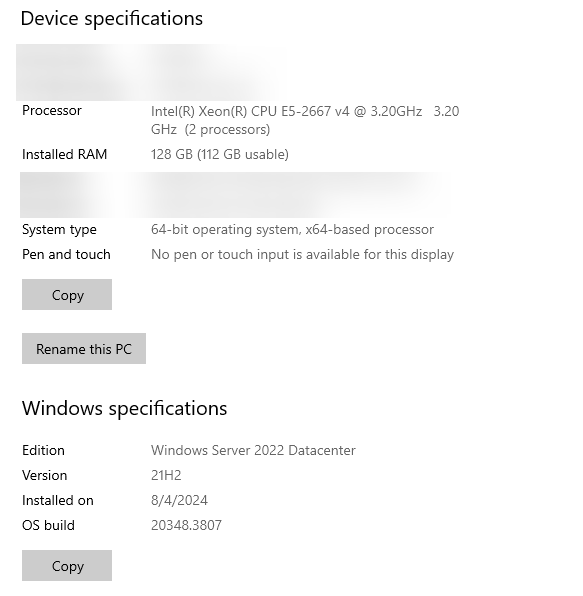This screenshot has width=583, height=596.
Task: Click the No pen or touch input text
Action: [x=302, y=255]
